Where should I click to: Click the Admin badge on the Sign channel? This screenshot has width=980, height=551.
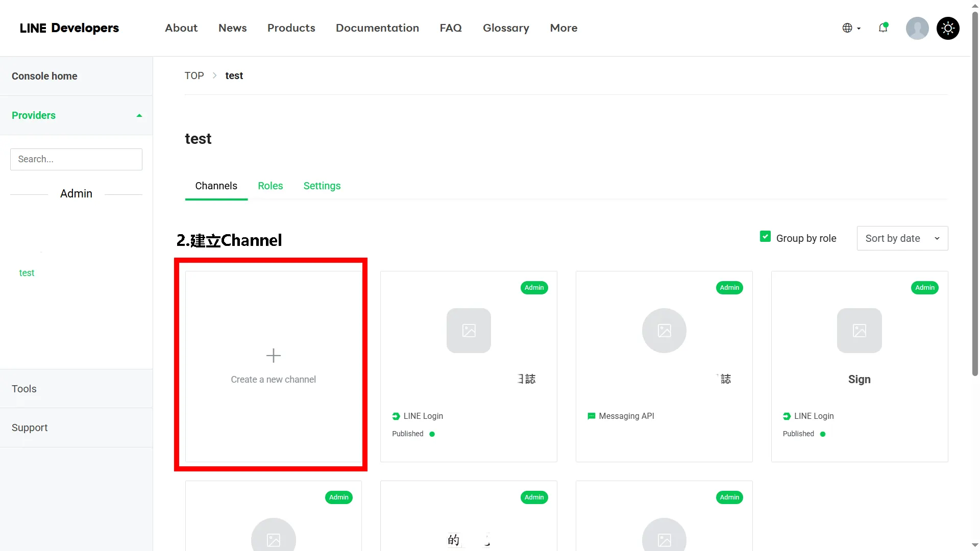pos(924,288)
